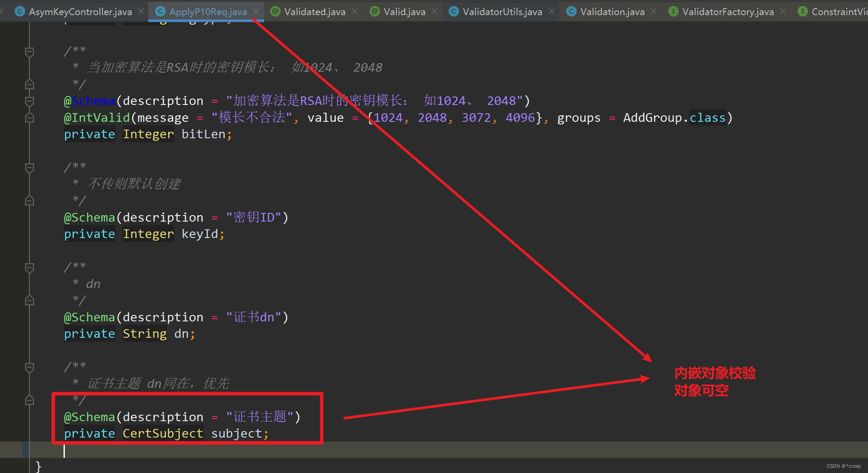Click the String type of dn field
868x473 pixels.
pyautogui.click(x=145, y=334)
